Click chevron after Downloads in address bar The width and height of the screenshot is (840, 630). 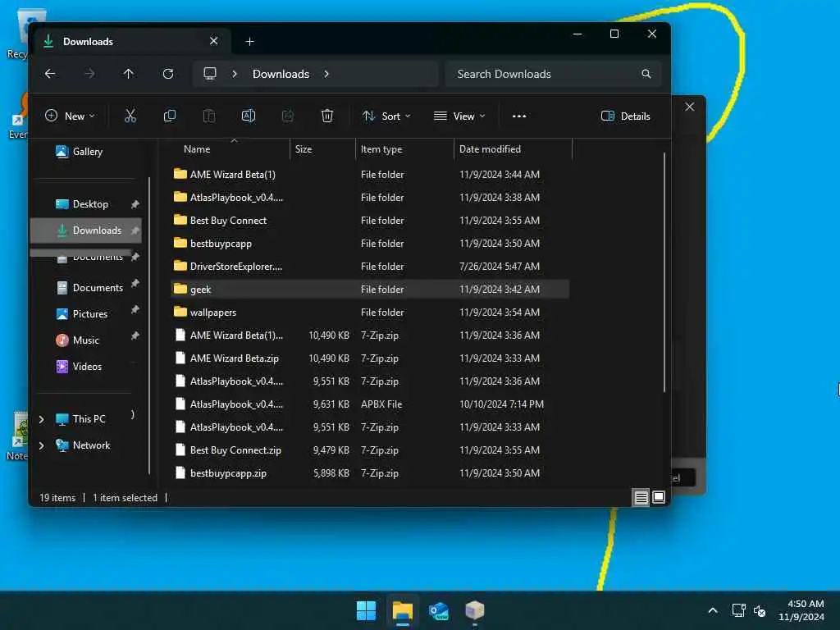[x=326, y=74]
